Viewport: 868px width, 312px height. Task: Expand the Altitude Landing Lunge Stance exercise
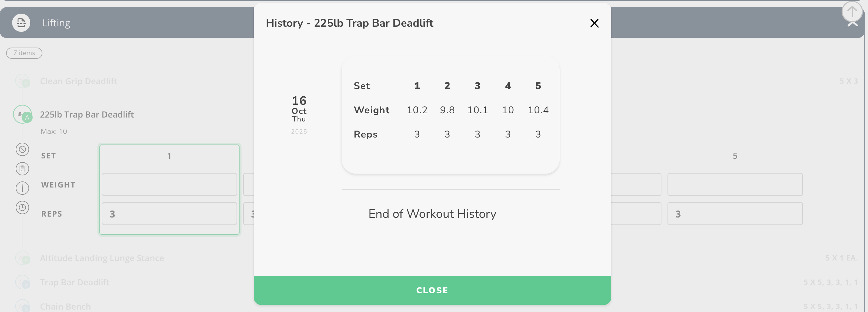point(102,258)
